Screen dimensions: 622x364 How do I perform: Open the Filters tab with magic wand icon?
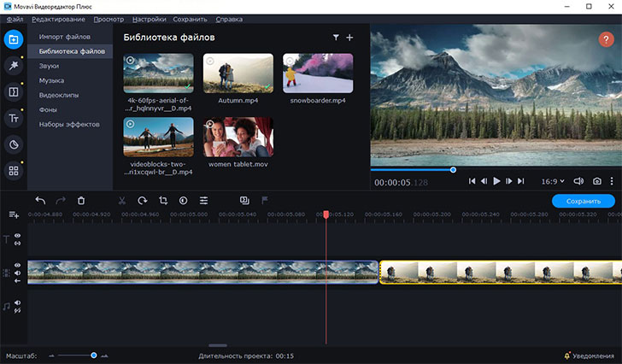coord(14,65)
